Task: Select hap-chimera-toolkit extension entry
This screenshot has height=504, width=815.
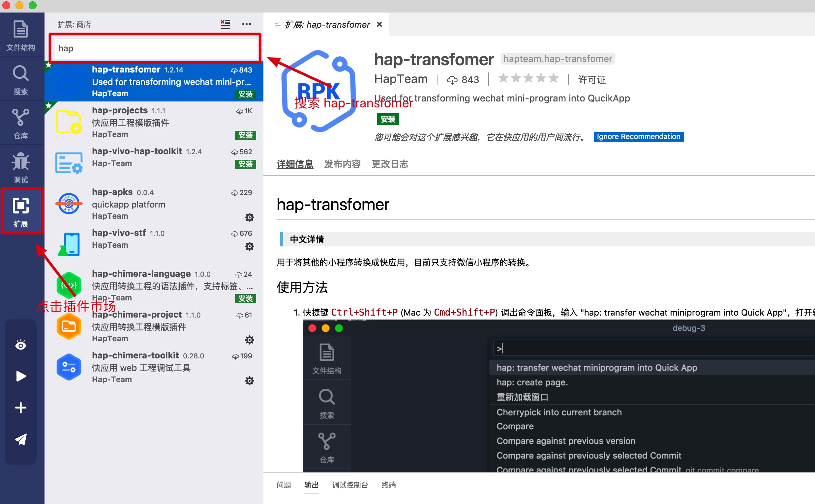Action: pyautogui.click(x=154, y=367)
